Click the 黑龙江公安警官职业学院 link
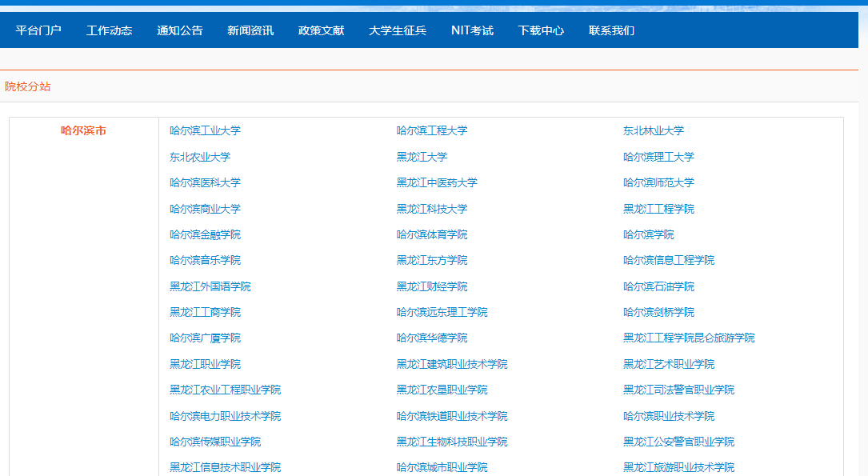 [x=678, y=442]
